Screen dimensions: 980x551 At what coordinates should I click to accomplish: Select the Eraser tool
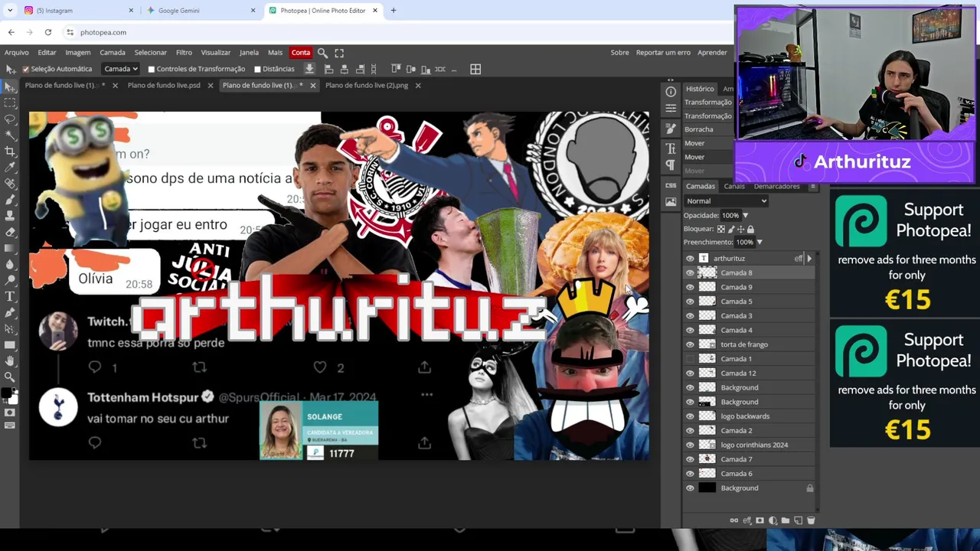click(10, 231)
